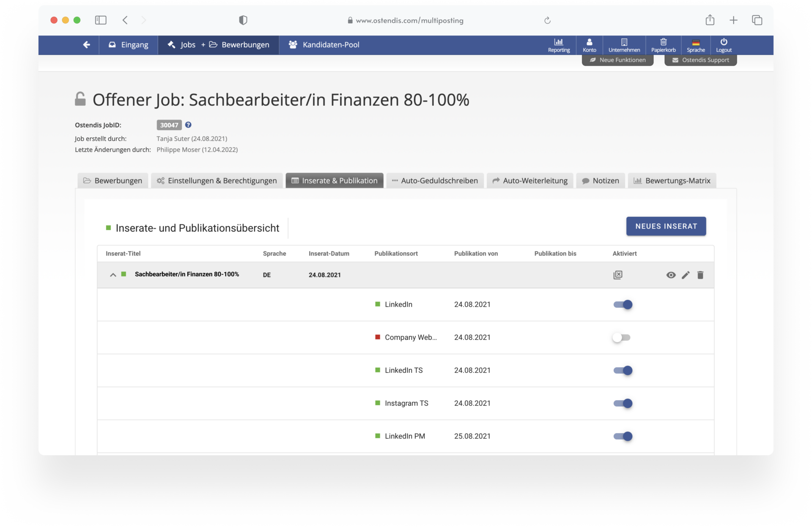Click the back arrow in blue navigation bar
This screenshot has height=527, width=812.
coord(86,45)
